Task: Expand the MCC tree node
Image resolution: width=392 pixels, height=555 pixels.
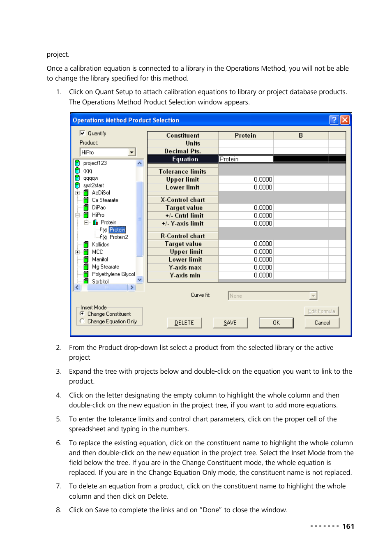Action: (x=77, y=252)
